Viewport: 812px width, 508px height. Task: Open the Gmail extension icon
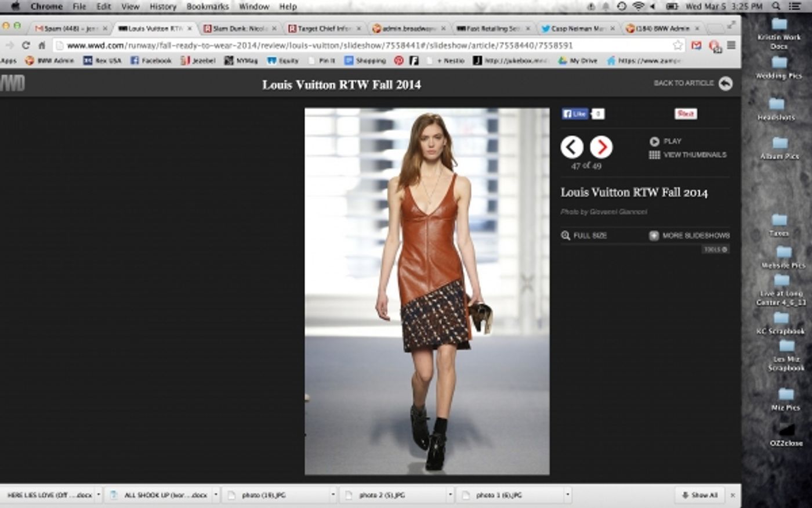pos(697,45)
